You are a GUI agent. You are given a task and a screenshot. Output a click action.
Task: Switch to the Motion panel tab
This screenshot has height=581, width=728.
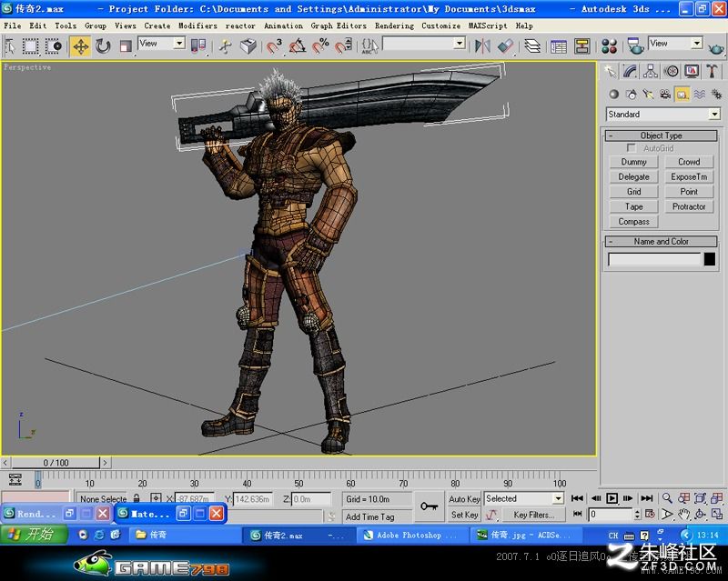[x=671, y=71]
